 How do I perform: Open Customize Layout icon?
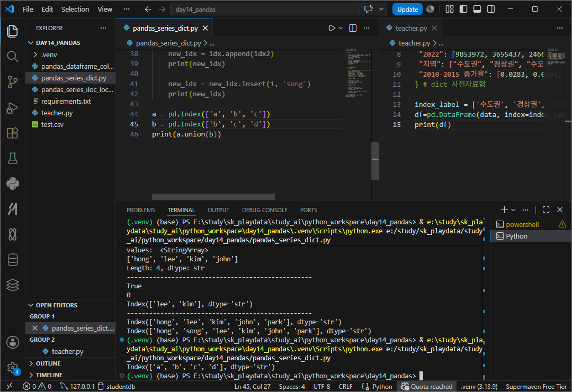[450, 9]
